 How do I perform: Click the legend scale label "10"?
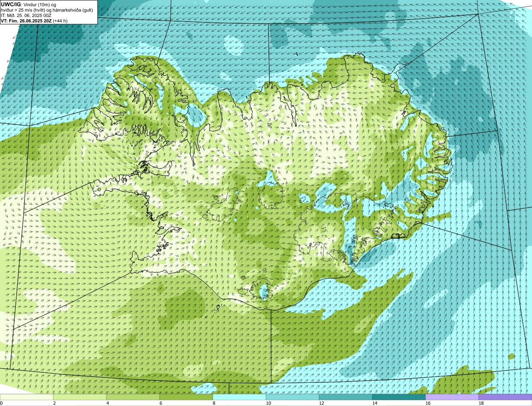point(268,403)
